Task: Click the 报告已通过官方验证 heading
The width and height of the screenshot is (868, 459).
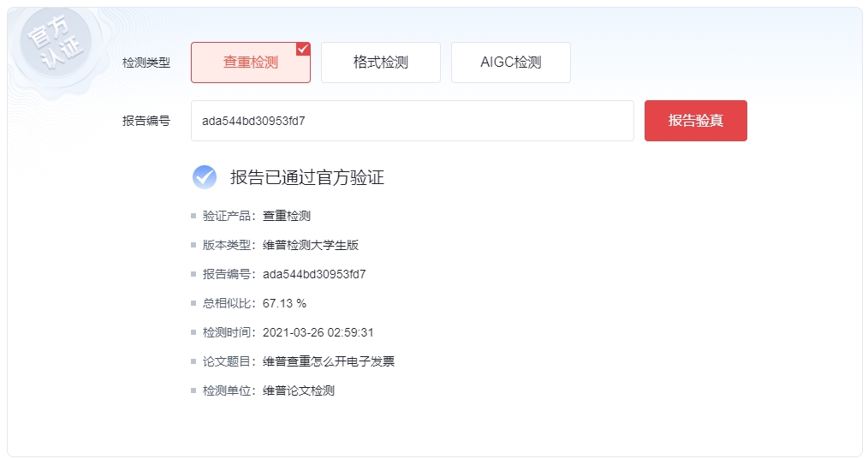Action: [306, 177]
